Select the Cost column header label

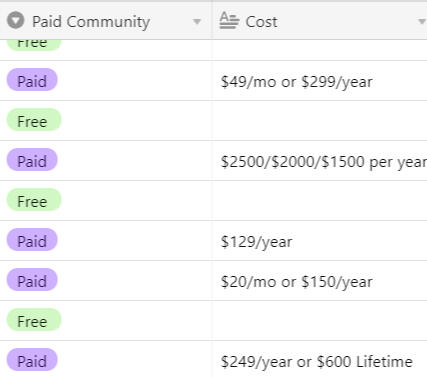[x=261, y=22]
